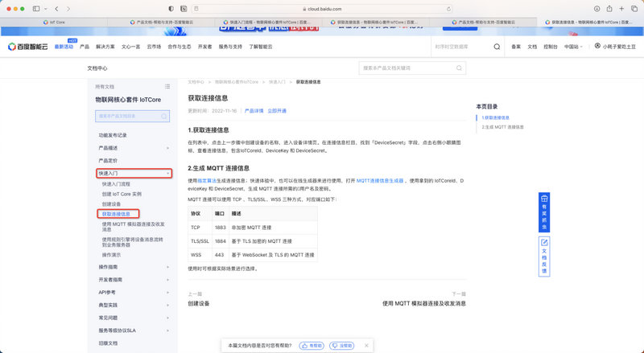Click the list icon next to 所有文档
The width and height of the screenshot is (644, 353).
(167, 87)
